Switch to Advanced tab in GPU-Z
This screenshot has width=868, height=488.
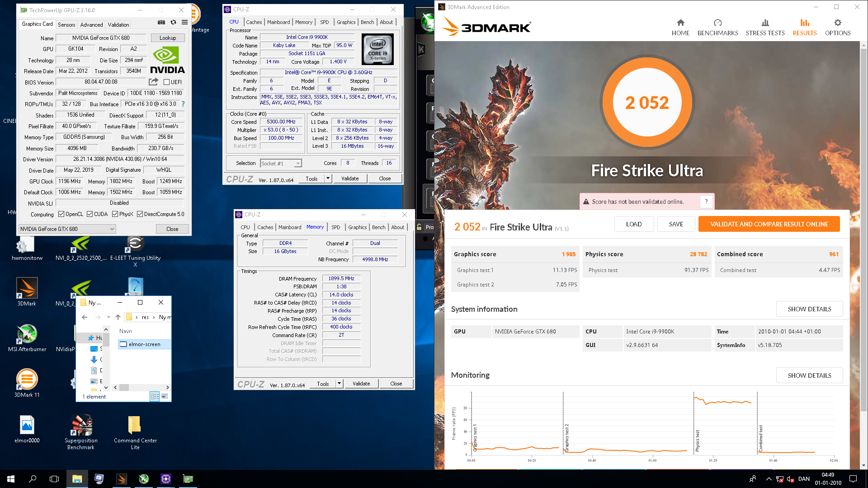(x=91, y=24)
